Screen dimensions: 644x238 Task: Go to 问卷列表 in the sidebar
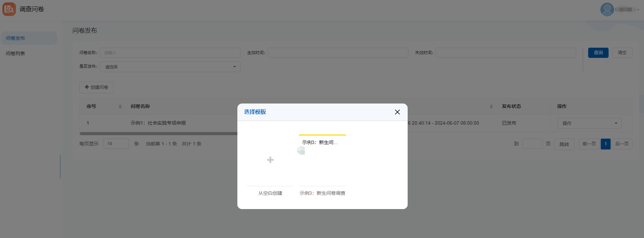(15, 53)
